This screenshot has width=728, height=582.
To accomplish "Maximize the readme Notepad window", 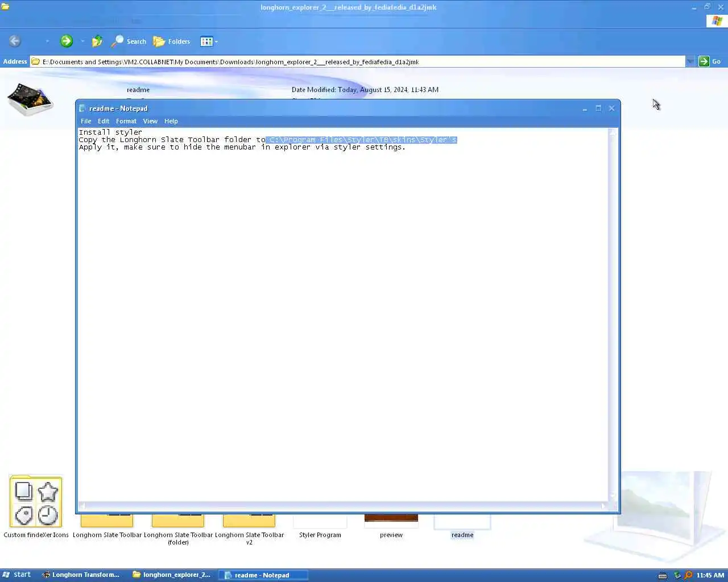I will click(598, 108).
